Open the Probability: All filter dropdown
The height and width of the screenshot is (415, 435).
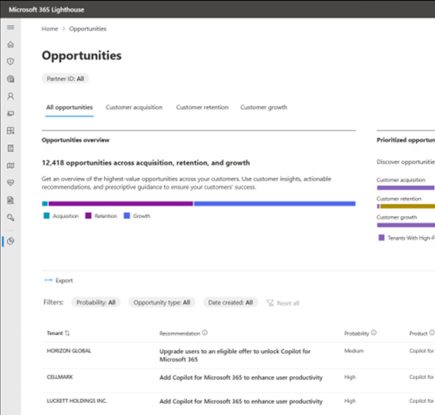(96, 302)
